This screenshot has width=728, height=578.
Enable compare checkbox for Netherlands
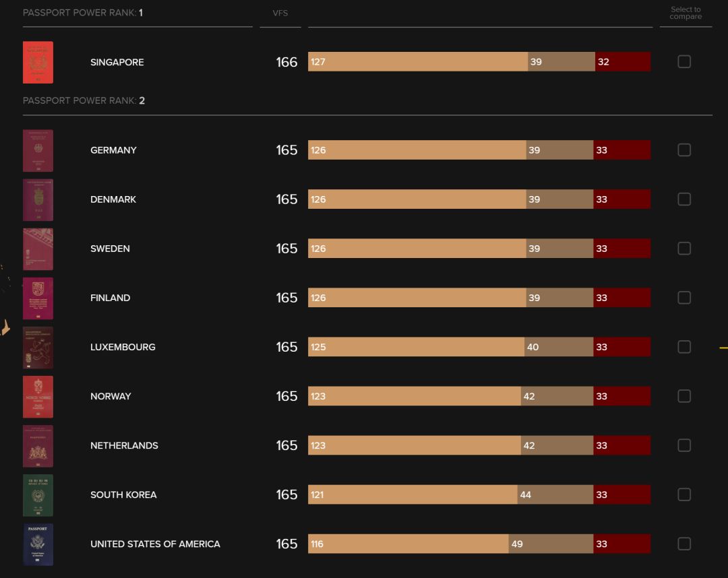684,445
